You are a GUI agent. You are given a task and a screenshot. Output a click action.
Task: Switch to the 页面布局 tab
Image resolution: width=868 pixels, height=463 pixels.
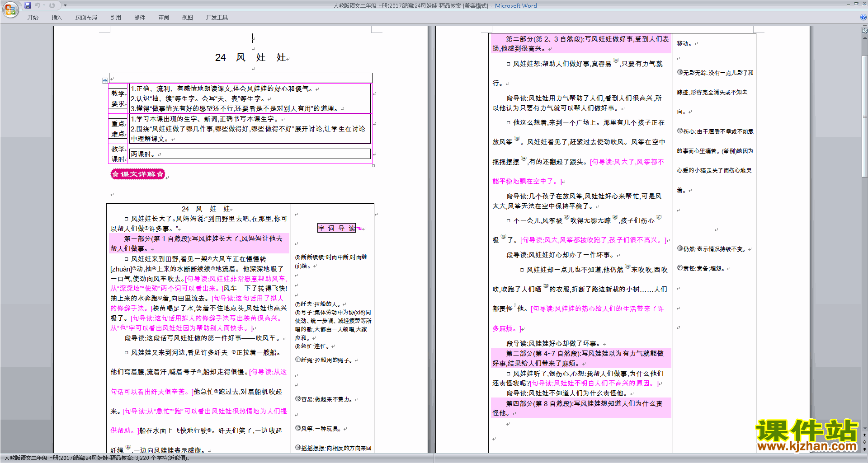click(86, 18)
